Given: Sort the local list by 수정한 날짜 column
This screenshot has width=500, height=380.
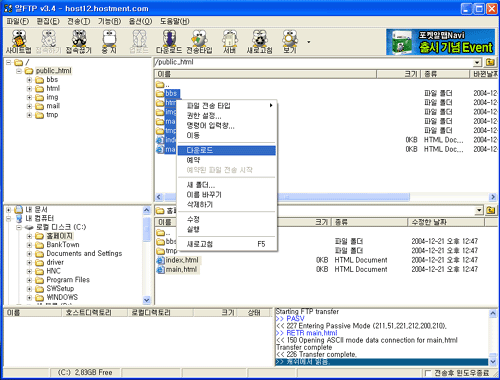Looking at the screenshot, I should click(446, 222).
